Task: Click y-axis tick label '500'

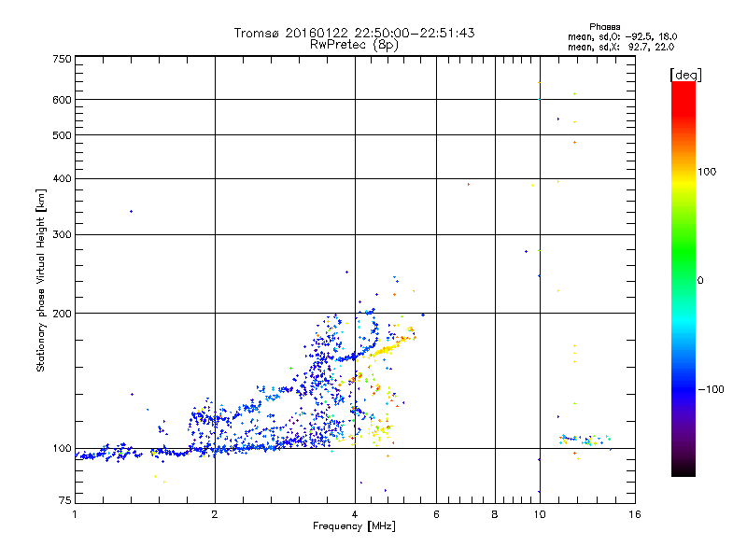Action: pos(63,135)
